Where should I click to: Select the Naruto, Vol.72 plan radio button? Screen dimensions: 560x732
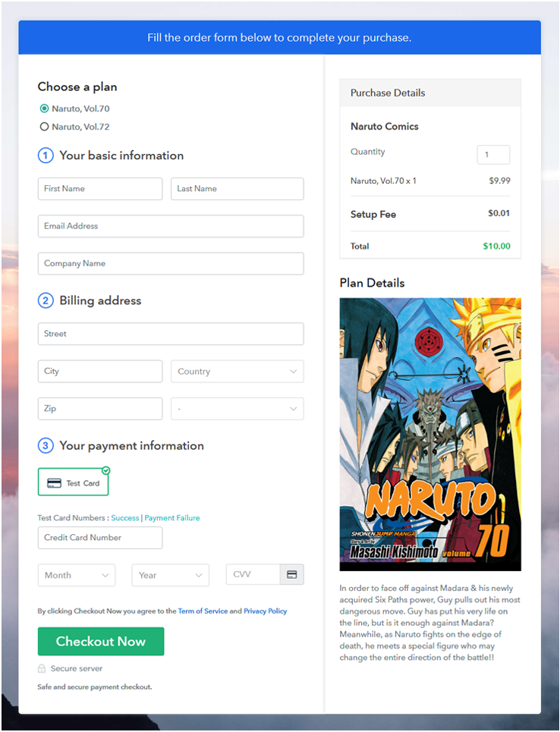(x=44, y=127)
